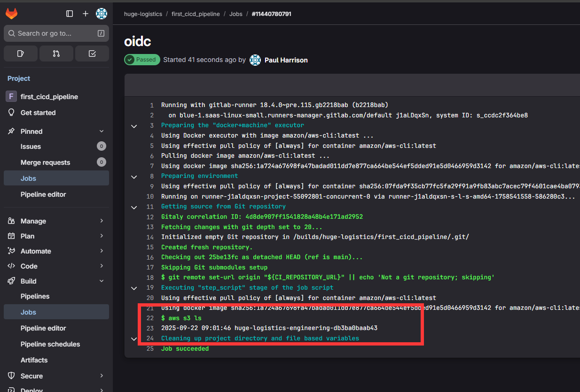Open merge requests icon button
580x392 pixels.
(56, 54)
